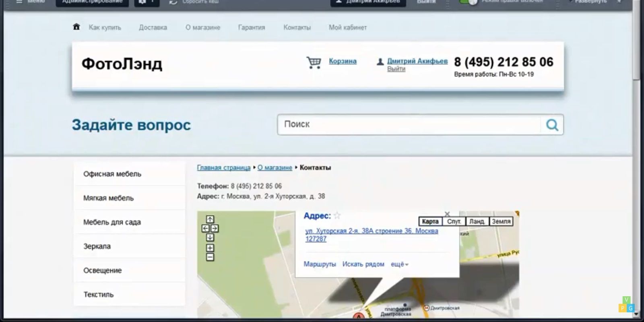Image resolution: width=644 pixels, height=322 pixels.
Task: Click the magnifier search button
Action: [552, 125]
